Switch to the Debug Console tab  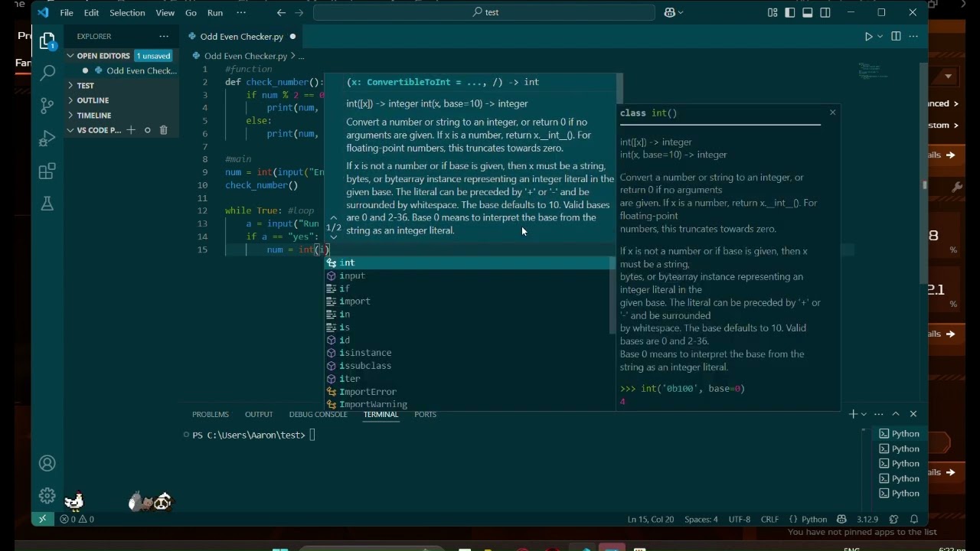pyautogui.click(x=318, y=414)
